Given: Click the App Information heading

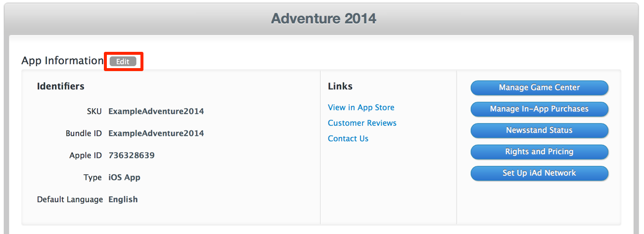Looking at the screenshot, I should [62, 61].
